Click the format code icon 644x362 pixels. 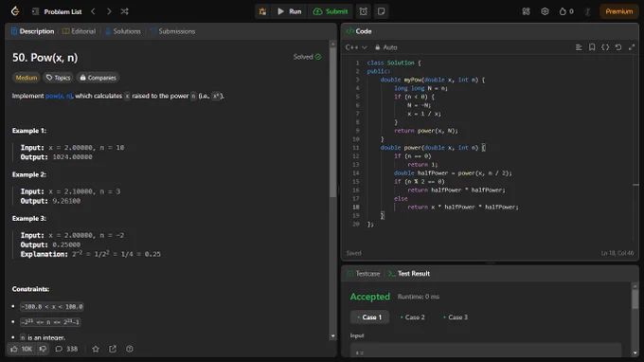tap(579, 47)
